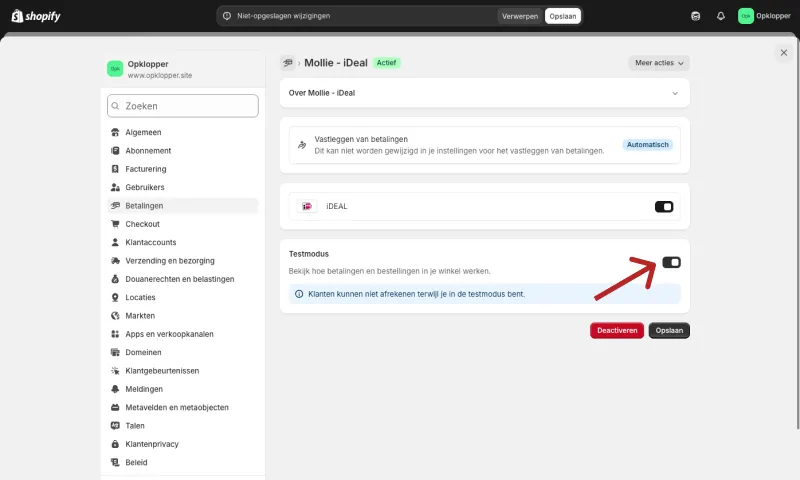The height and width of the screenshot is (480, 800).
Task: Click Opslaan in the top bar
Action: click(563, 16)
